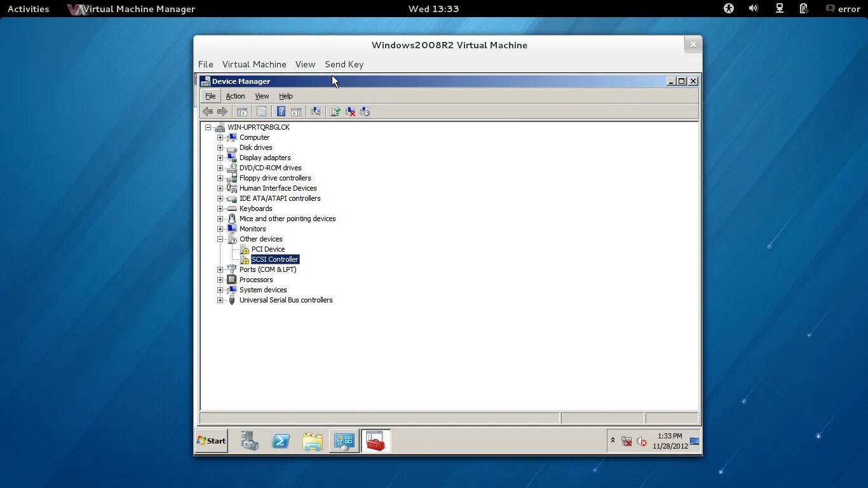868x488 pixels.
Task: Click Uninstall device icon with red X
Action: point(350,112)
